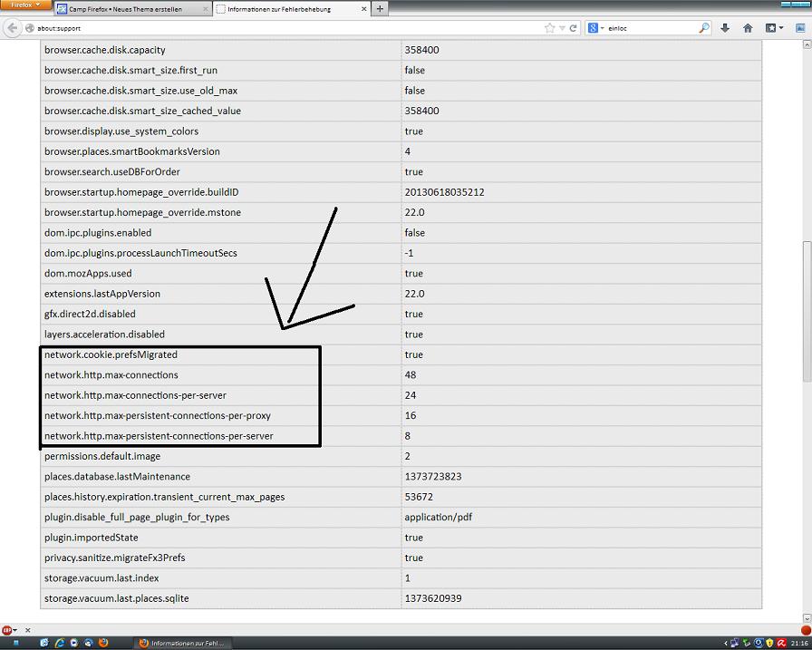The height and width of the screenshot is (650, 812).
Task: Go to the home page
Action: coord(748,28)
